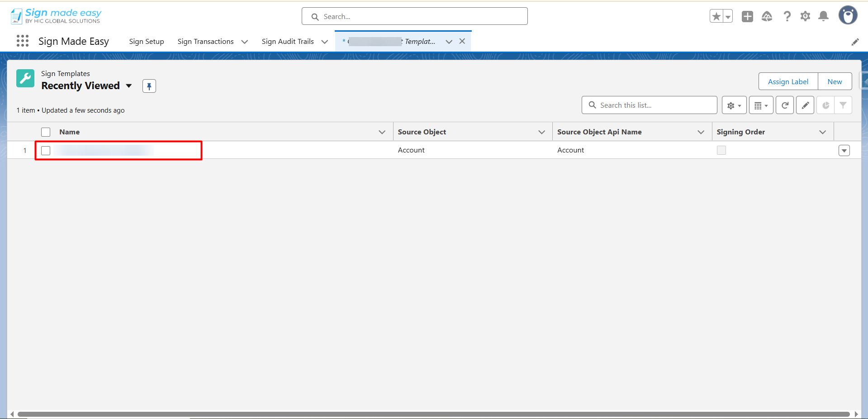The width and height of the screenshot is (868, 419).
Task: Refresh the Sign Templates list
Action: pos(785,105)
